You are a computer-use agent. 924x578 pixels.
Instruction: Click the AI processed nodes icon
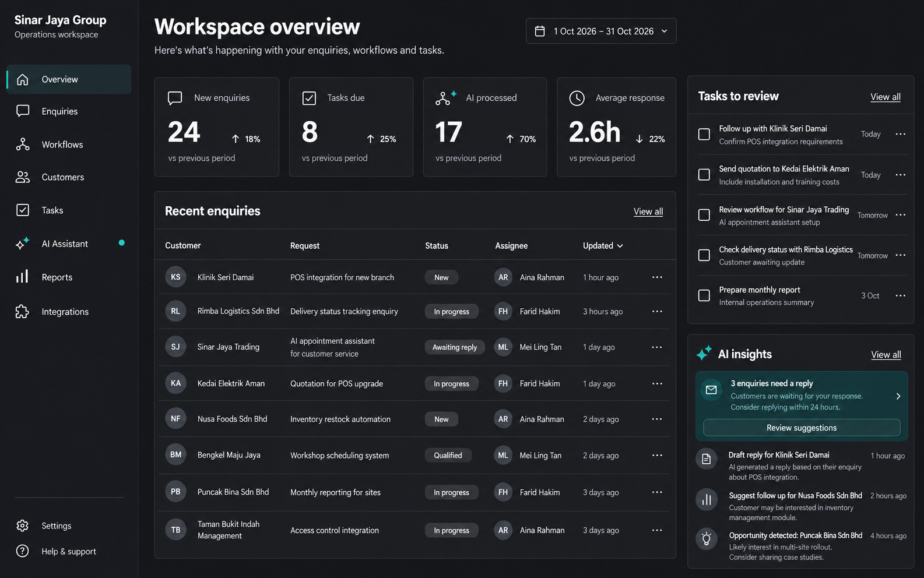coord(445,98)
